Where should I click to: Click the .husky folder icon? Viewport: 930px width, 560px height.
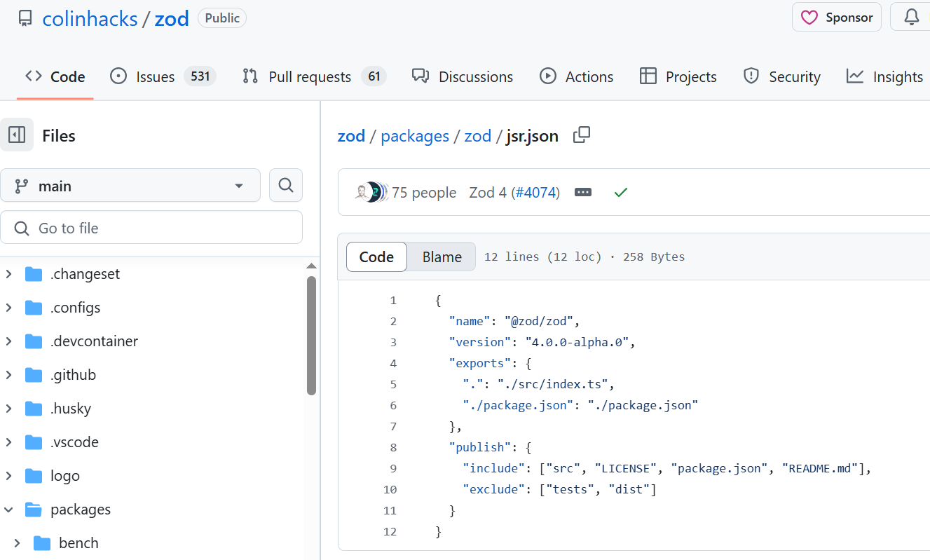[34, 409]
